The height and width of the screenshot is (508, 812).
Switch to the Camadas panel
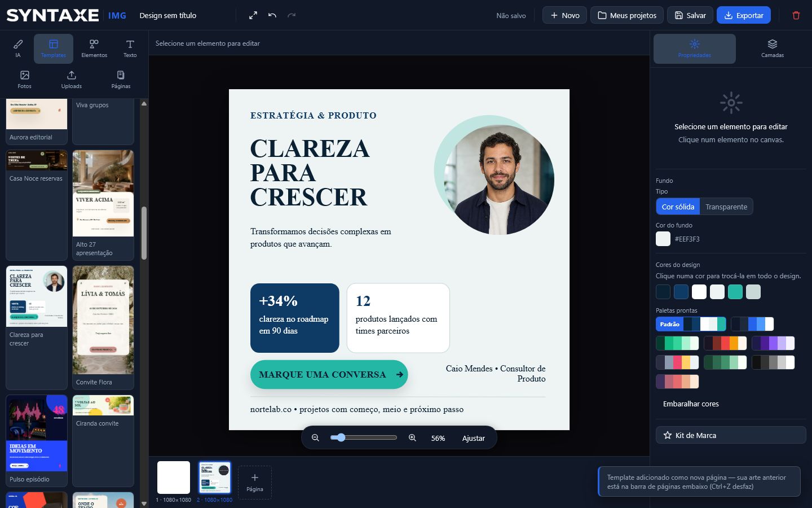click(773, 49)
